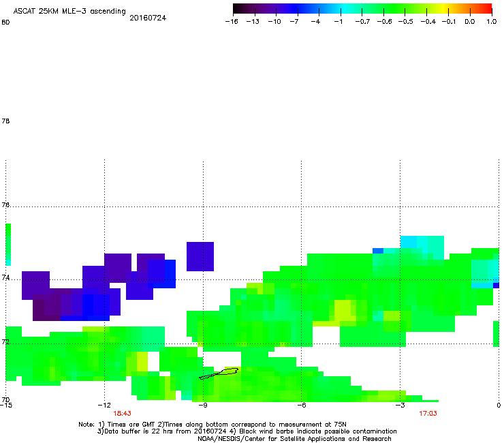This screenshot has height=443, width=504.
Task: Click the colorbar label -0.7
Action: (362, 22)
